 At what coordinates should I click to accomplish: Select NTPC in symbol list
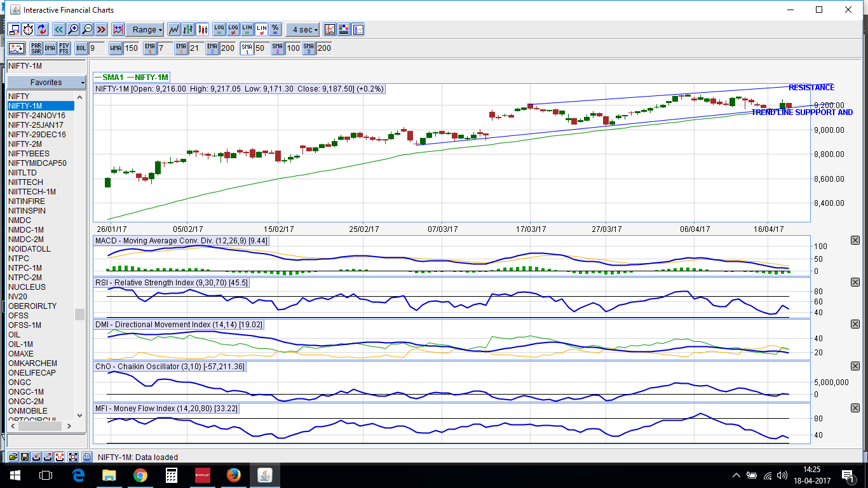[41, 259]
